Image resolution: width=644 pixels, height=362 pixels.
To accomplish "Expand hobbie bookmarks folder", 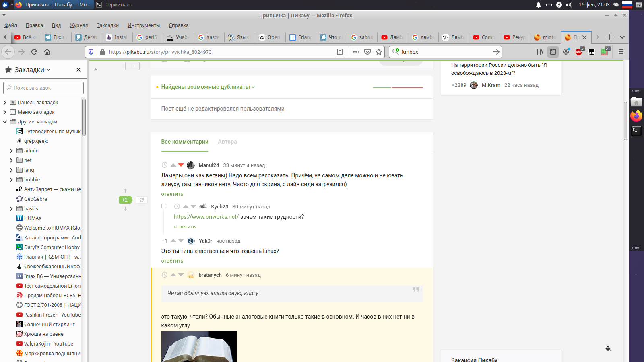I will tap(11, 180).
